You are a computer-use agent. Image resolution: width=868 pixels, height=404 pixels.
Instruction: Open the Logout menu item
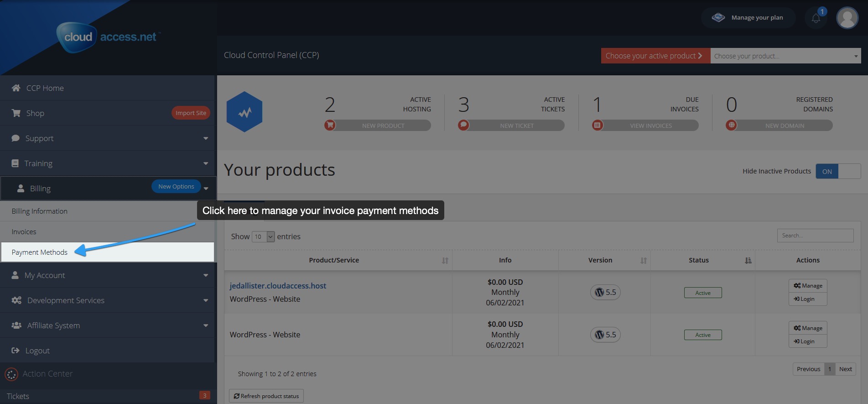point(108,350)
